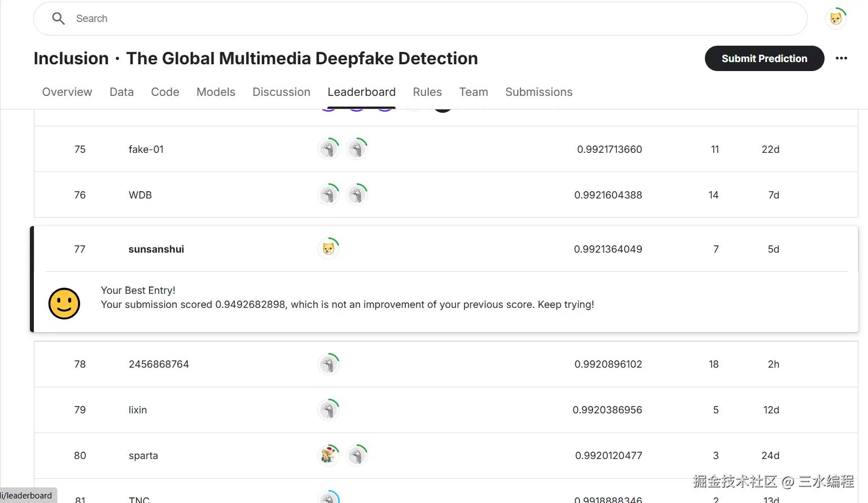Click the first avatar of team fake-01
Viewport: 868px width, 503px height.
328,149
